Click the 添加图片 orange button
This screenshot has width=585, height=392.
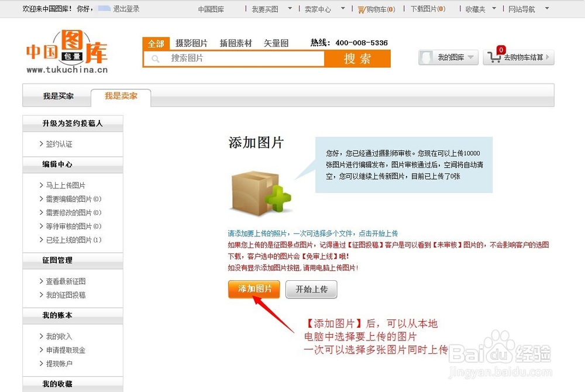253,289
